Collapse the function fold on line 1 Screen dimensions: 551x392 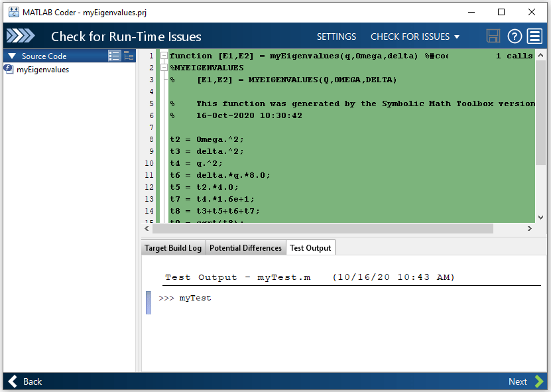point(164,56)
